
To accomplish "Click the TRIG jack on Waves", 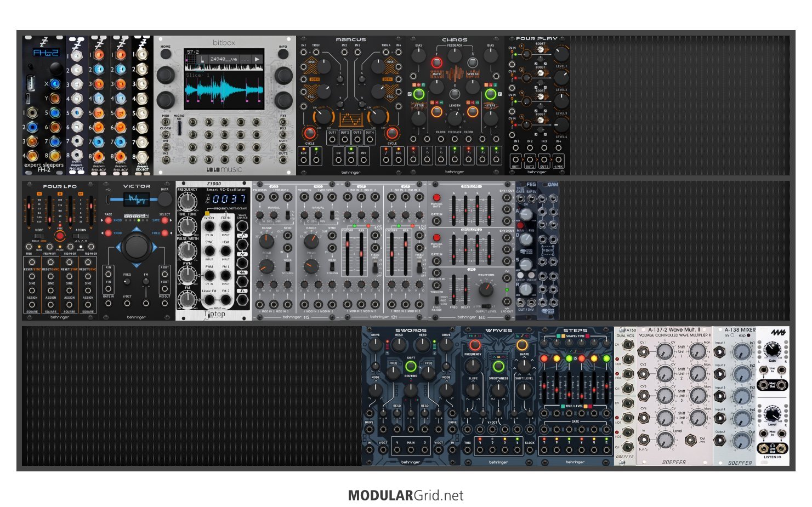I will 467,450.
